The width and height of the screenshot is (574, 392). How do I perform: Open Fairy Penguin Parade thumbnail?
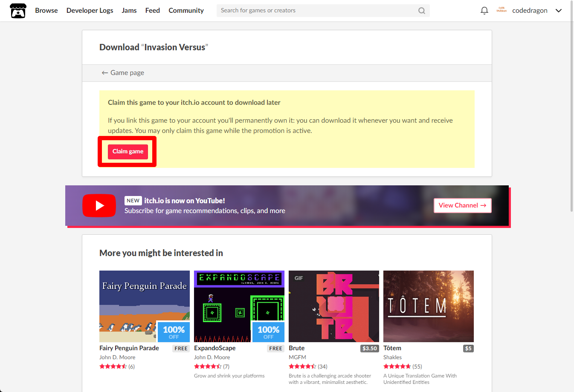145,306
